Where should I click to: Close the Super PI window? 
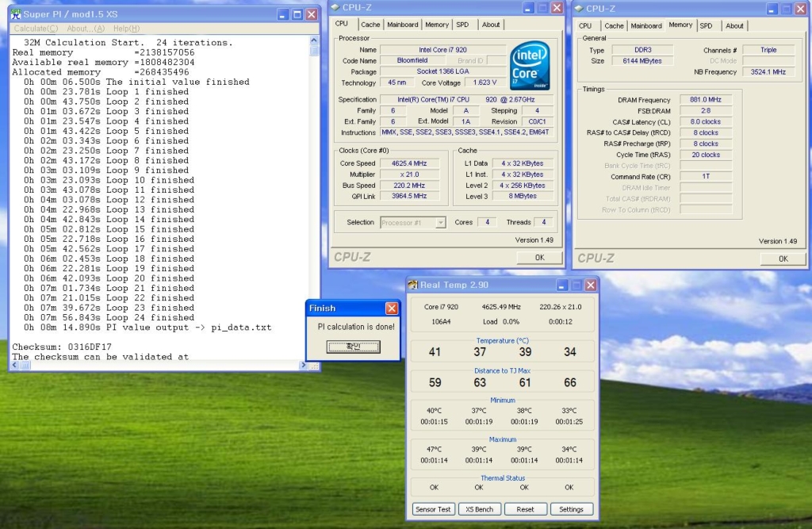(x=311, y=14)
